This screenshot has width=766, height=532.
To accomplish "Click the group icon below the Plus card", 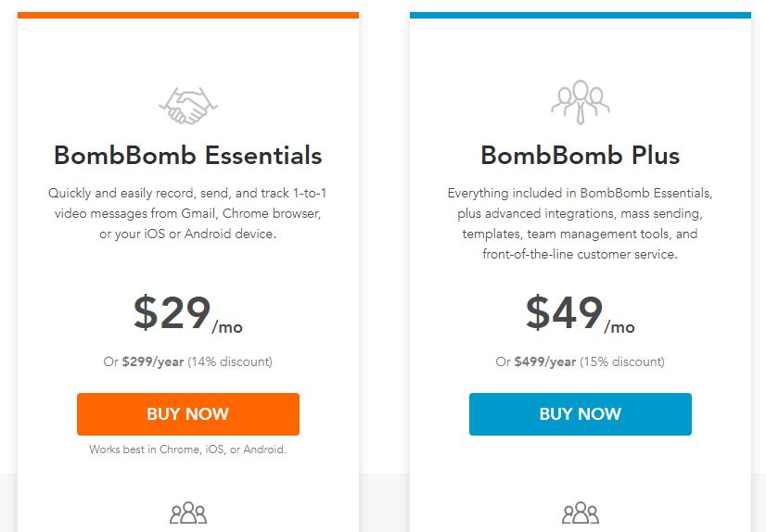I will 581,513.
